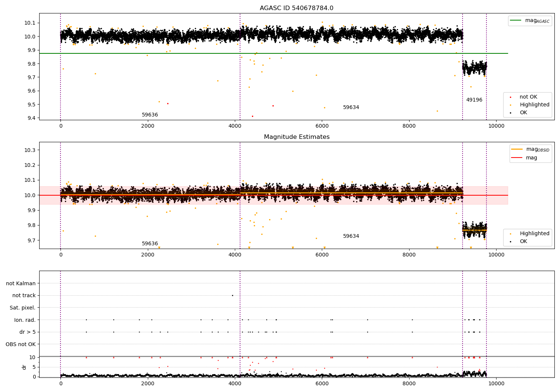This screenshot has width=560, height=392.
Task: Click the 'Magnitude Estimates' subplot title
Action: click(x=296, y=137)
